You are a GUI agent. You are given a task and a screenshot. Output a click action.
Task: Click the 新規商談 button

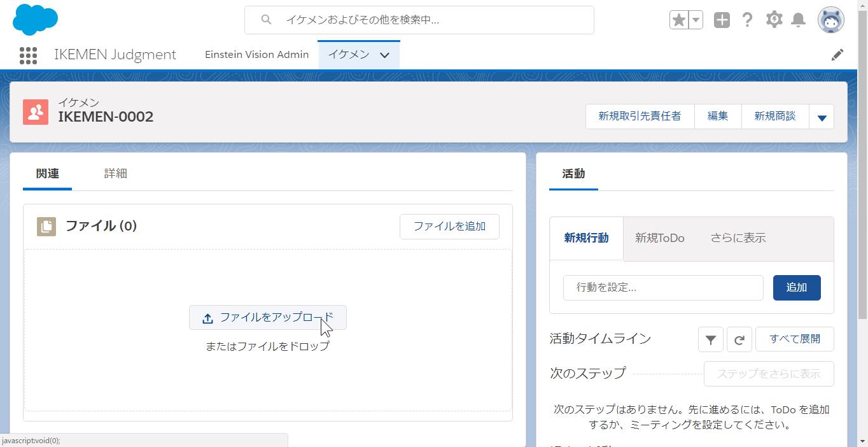pos(775,117)
